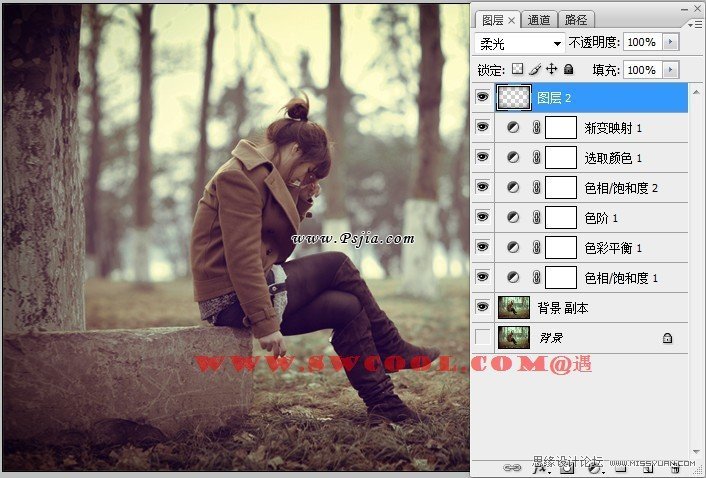Click adjustment icon of 色相/饱和度 2
The image size is (706, 478).
[x=513, y=188]
